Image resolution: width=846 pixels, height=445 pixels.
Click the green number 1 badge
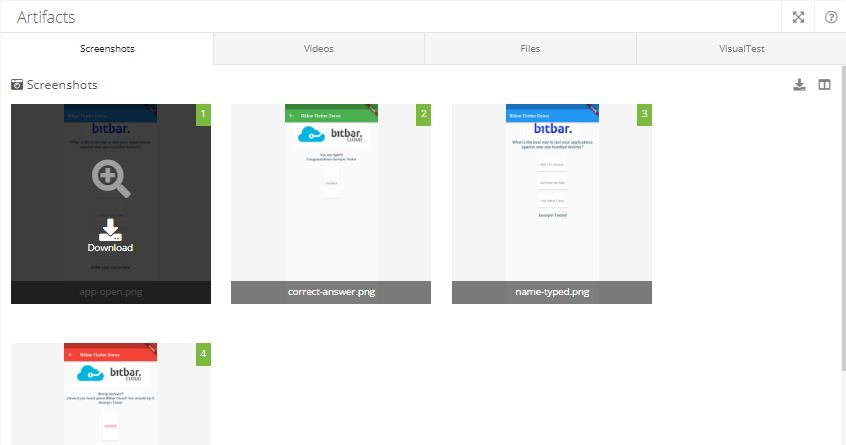coord(203,114)
